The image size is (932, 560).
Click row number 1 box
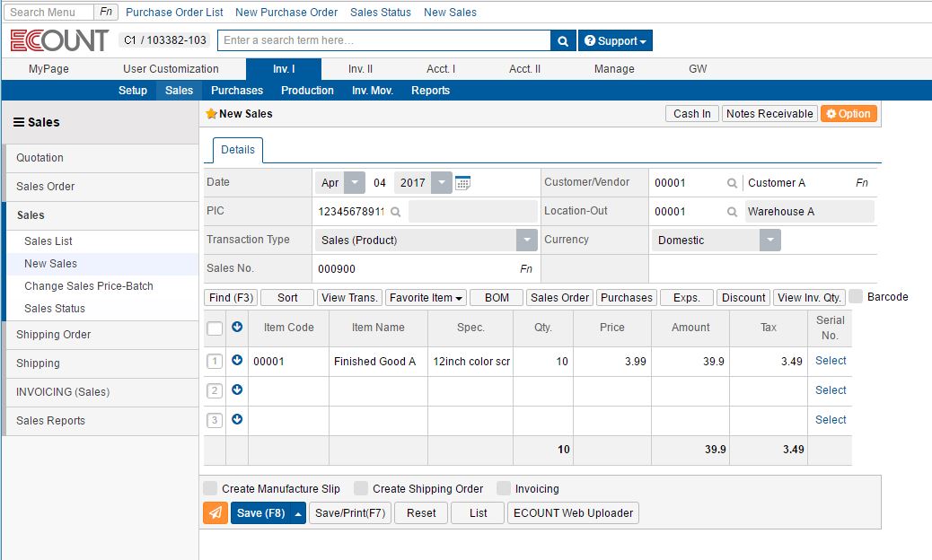click(x=215, y=361)
